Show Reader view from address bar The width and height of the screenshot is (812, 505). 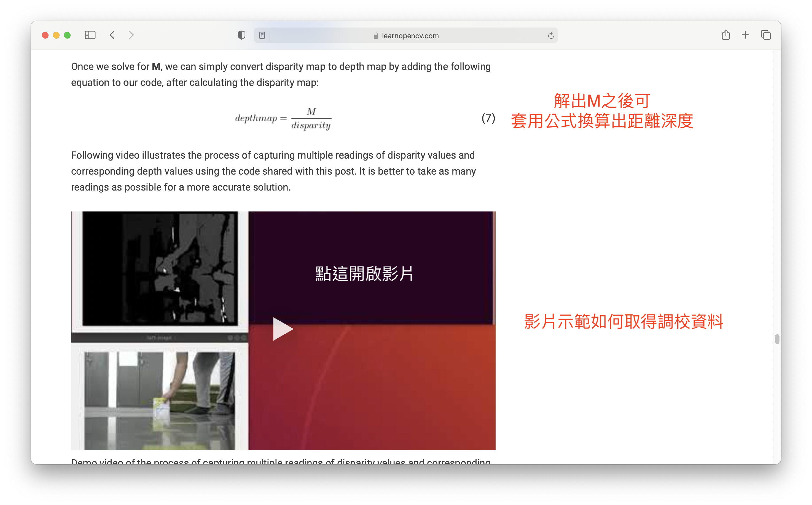click(x=262, y=36)
